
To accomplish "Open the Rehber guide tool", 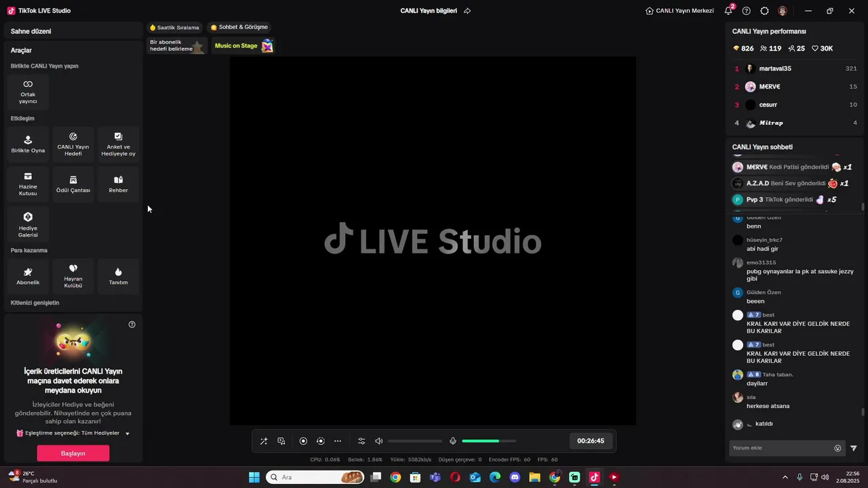I will point(118,184).
